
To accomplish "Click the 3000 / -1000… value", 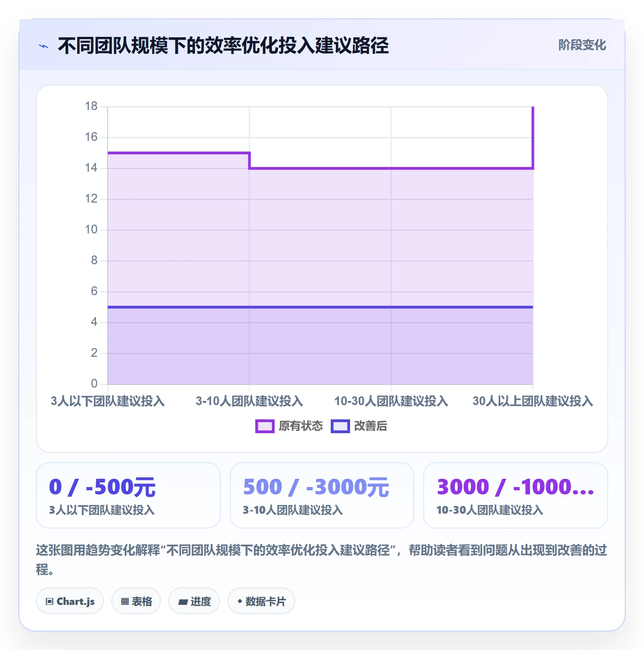I will pos(515,487).
